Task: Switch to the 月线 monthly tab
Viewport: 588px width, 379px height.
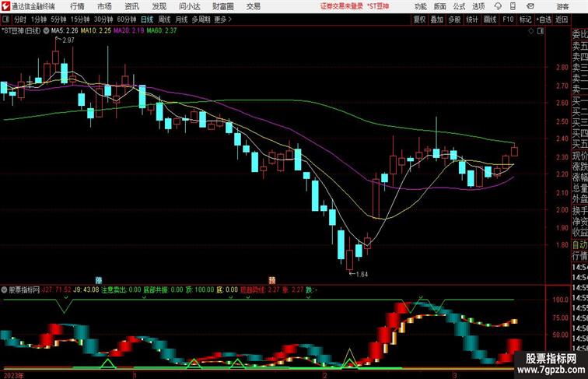Action: click(181, 19)
